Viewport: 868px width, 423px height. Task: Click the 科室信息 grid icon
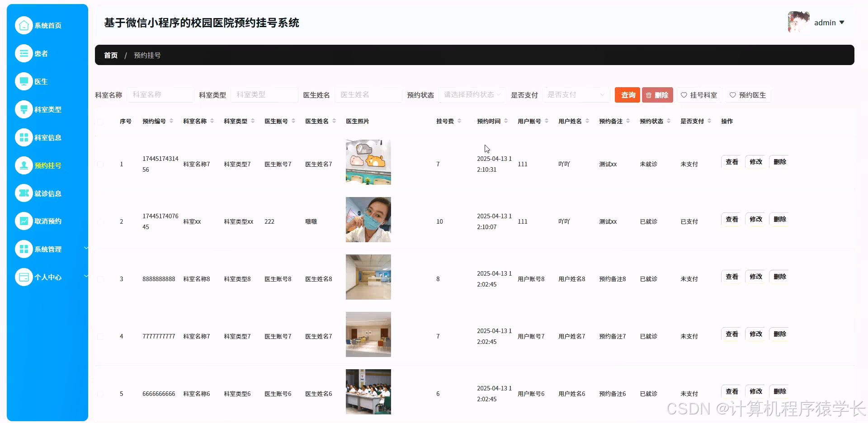click(x=24, y=137)
